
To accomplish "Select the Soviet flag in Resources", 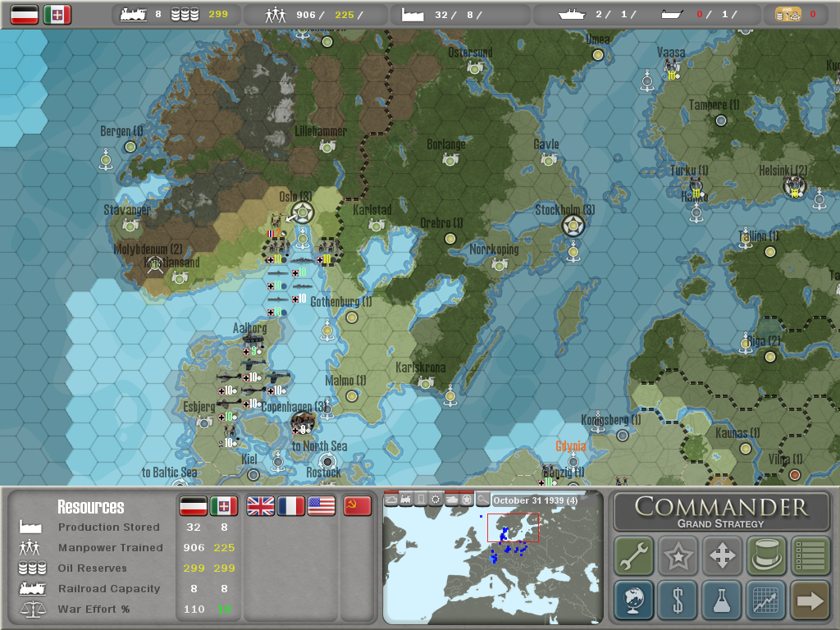I will [x=357, y=505].
